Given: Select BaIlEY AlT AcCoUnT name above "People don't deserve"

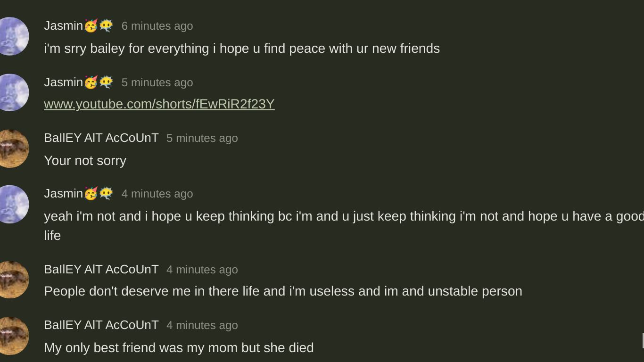Looking at the screenshot, I should click(101, 269).
